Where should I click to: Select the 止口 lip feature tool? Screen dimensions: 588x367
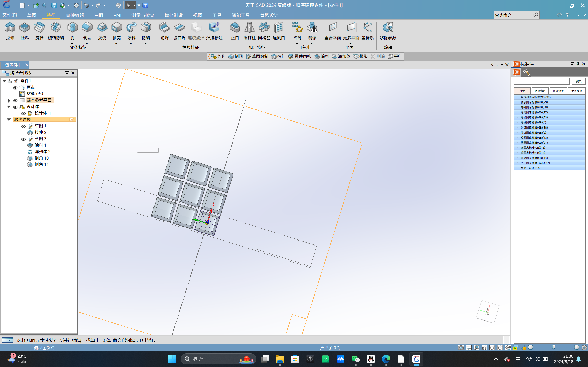[235, 31]
